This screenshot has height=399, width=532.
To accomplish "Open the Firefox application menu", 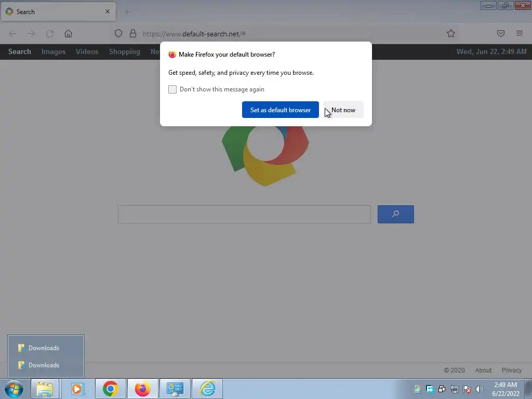I will coord(520,34).
